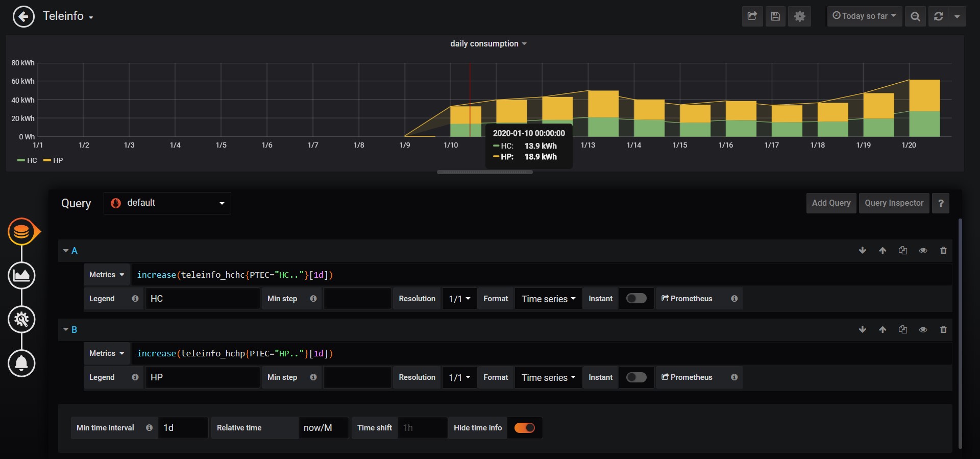Open dashboard settings gear icon
The image size is (980, 459).
click(x=800, y=16)
